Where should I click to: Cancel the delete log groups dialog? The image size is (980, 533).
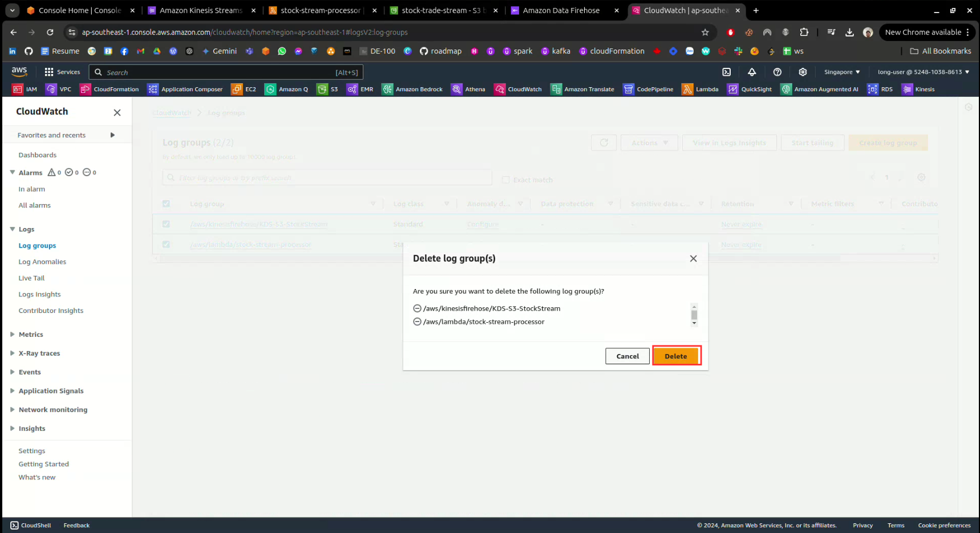click(x=627, y=356)
